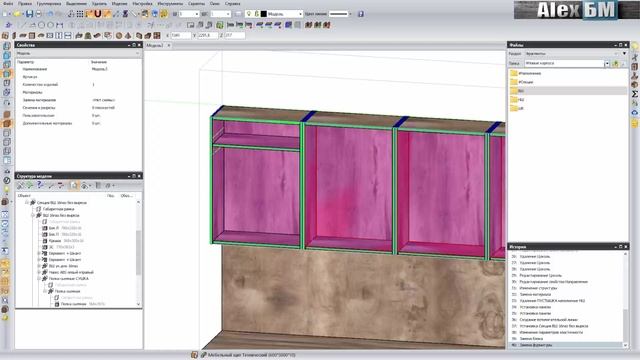Close the Модель1 tab with its x
Screen dimensions: 640x360
click(169, 45)
